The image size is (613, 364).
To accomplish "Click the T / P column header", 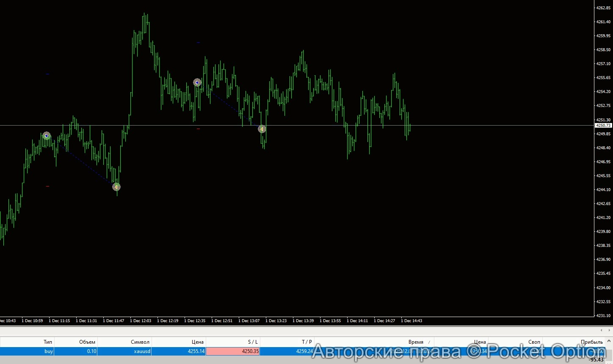I will (x=307, y=342).
